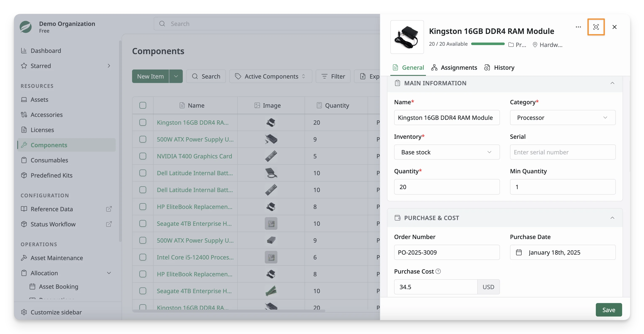Save the component changes
Viewport: 644px width, 334px height.
608,310
